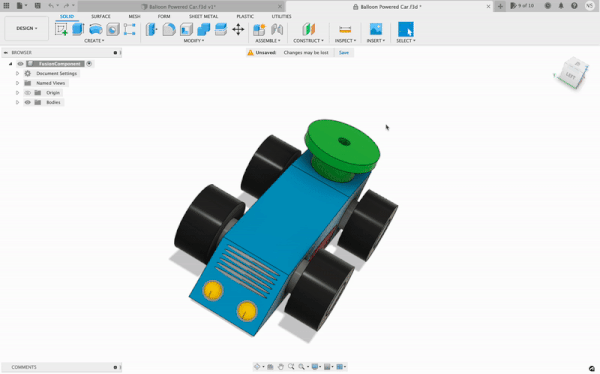Click the NS user profile avatar
Screen dimensions: 600x374
point(589,5)
